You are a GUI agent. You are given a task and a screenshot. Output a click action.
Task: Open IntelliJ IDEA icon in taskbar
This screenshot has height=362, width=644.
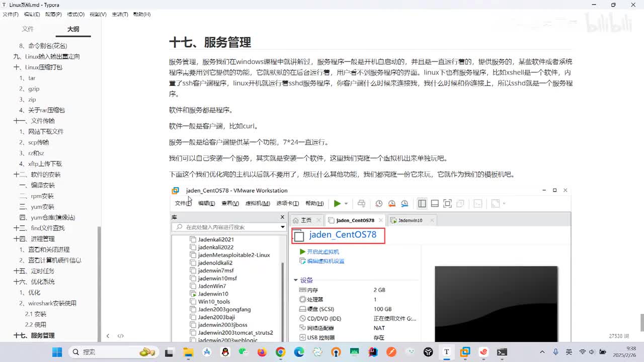tap(373, 352)
